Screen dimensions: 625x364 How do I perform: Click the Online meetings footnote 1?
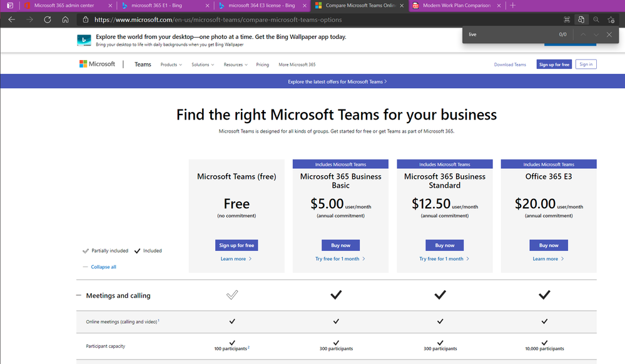point(158,320)
